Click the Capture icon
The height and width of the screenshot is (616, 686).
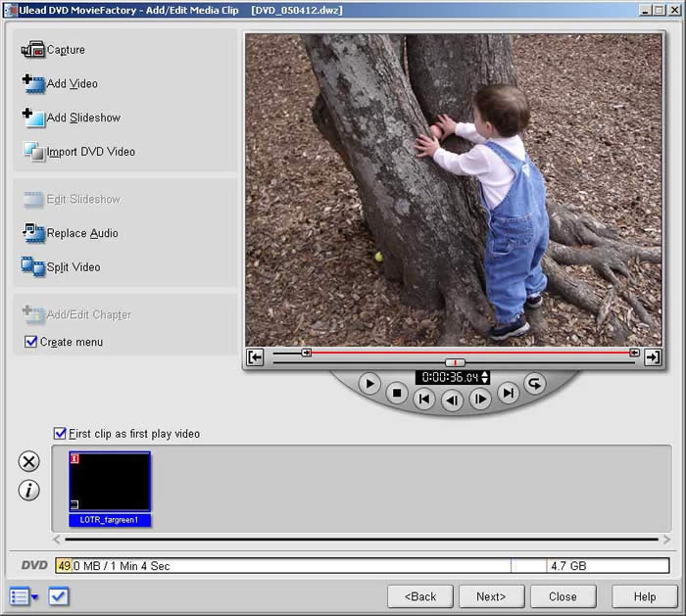(x=33, y=50)
